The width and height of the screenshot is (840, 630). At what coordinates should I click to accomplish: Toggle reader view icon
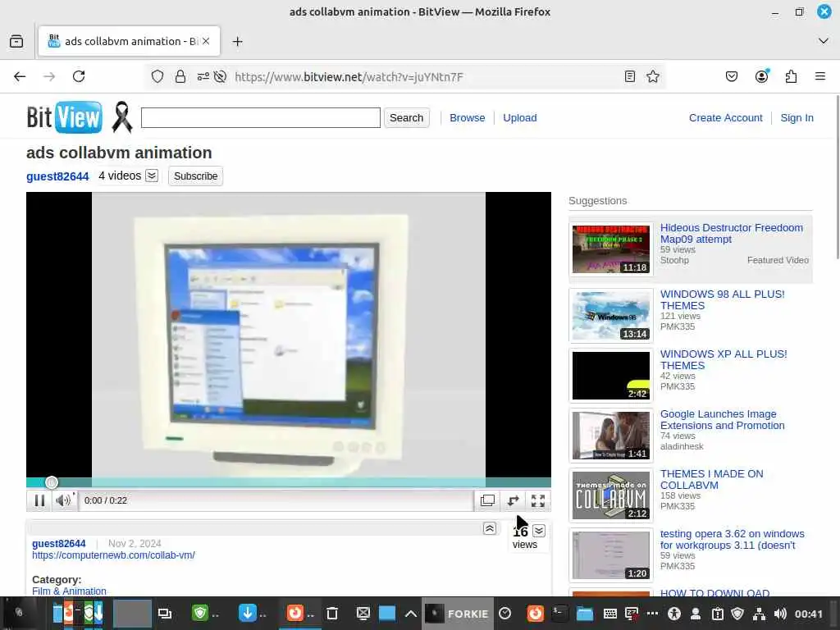coord(630,76)
